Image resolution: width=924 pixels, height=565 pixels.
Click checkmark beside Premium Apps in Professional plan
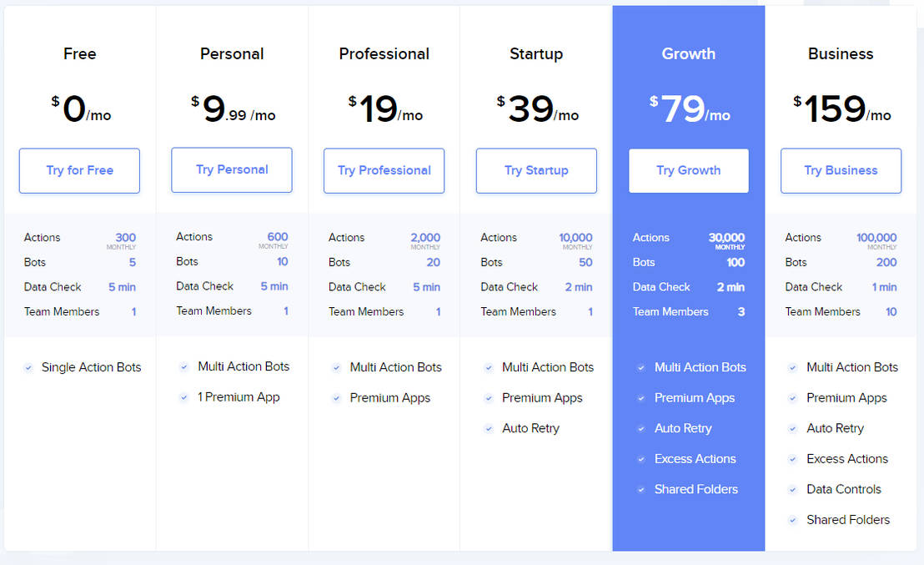[336, 398]
